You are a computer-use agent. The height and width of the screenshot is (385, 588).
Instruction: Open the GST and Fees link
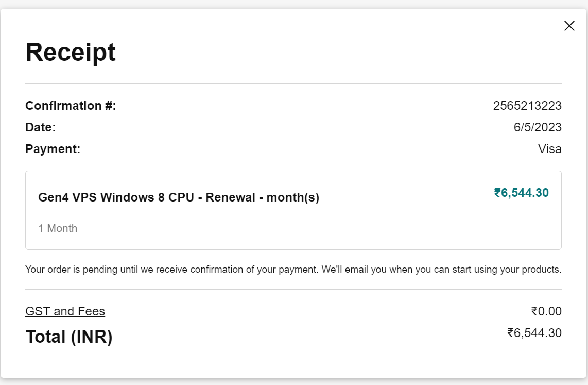[65, 311]
